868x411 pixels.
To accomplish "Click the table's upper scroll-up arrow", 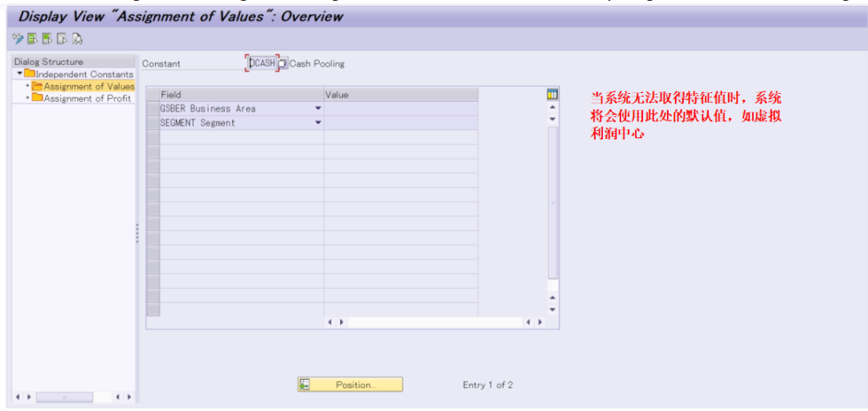I will tap(552, 106).
